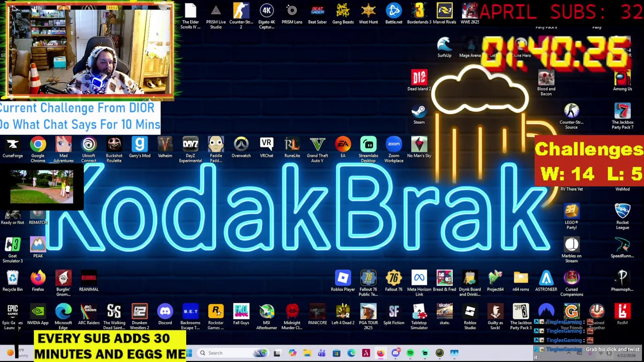Viewport: 644px width, 362px height.
Task: Launch the PEAK game shortcut
Action: (38, 248)
